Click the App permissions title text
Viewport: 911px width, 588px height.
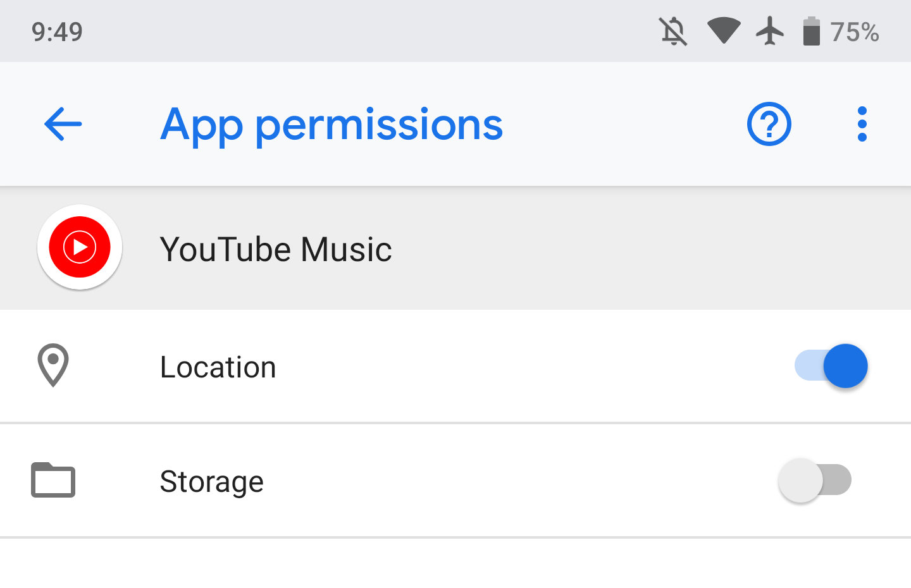pyautogui.click(x=332, y=125)
